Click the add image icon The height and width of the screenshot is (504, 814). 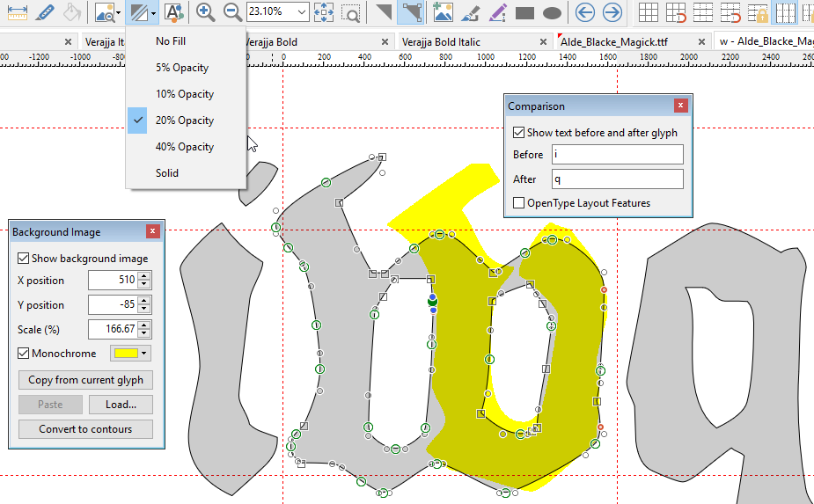tap(443, 12)
